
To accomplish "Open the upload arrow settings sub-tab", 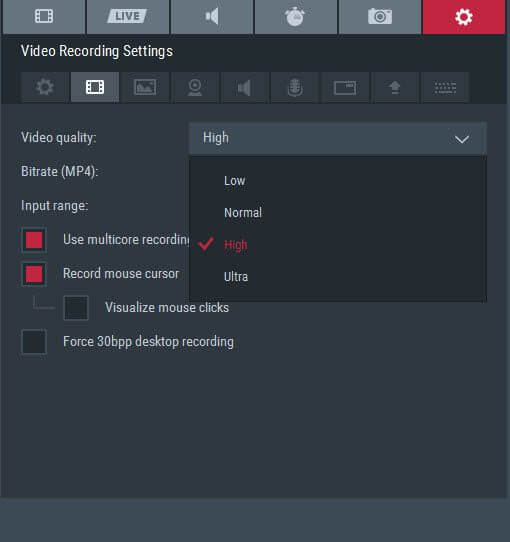I will [395, 87].
